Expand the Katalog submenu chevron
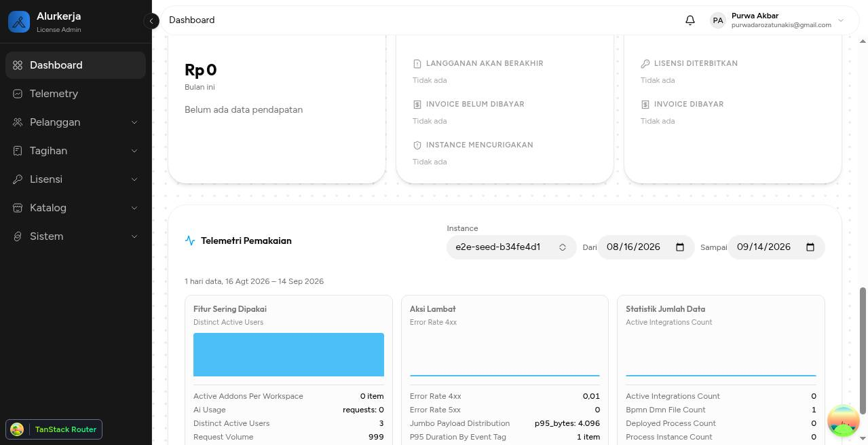The height and width of the screenshot is (445, 868). (134, 208)
